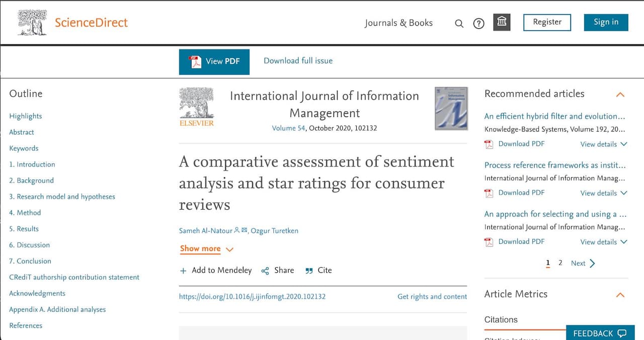Expand View details for efficient hybrid filter article
The width and height of the screenshot is (644, 340).
click(x=604, y=144)
